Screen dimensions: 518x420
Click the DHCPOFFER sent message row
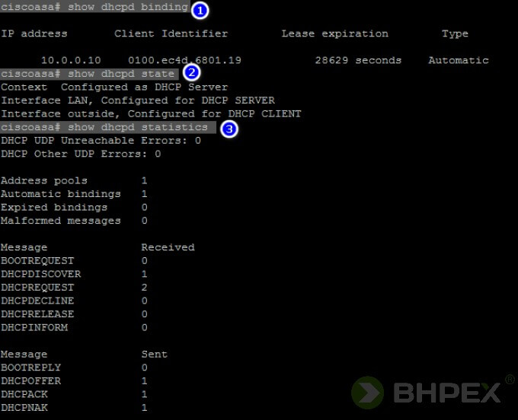31,381
